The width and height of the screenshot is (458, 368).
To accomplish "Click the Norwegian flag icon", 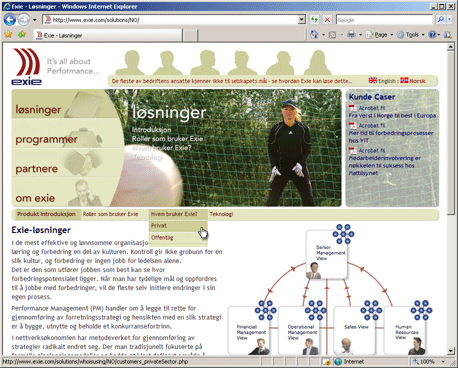I will coord(404,80).
